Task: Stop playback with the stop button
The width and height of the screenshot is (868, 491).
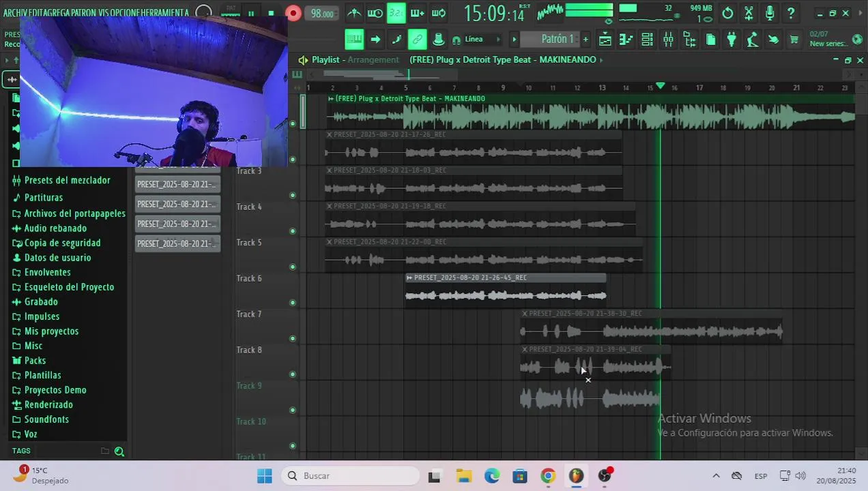Action: (271, 14)
